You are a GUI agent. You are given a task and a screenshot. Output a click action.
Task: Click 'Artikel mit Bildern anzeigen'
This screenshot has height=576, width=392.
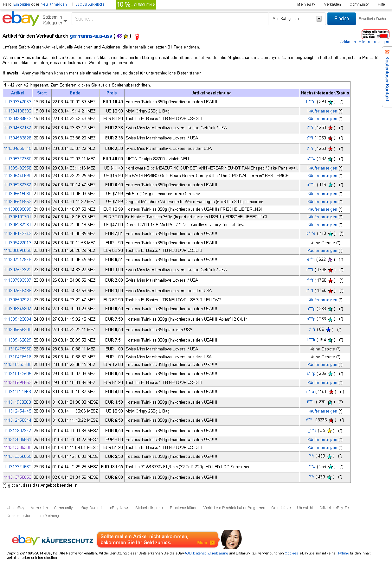pos(364,42)
